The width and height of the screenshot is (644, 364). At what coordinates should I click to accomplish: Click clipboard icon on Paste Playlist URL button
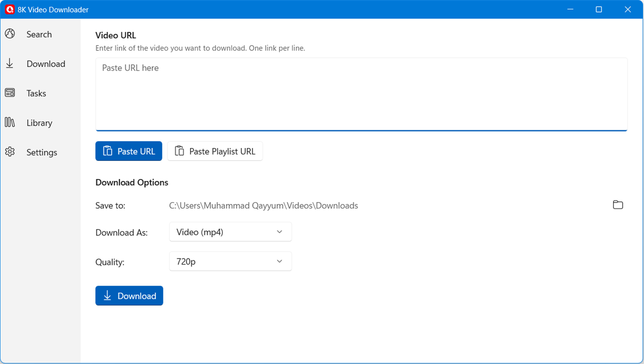coord(179,151)
